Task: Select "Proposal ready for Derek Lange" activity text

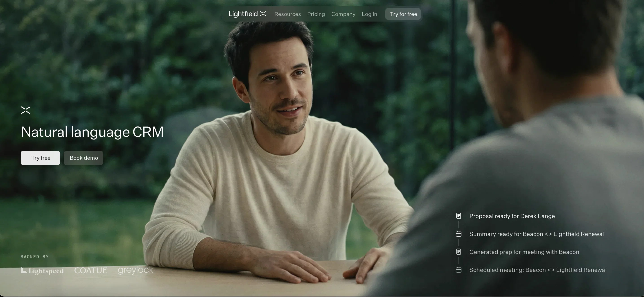Action: point(512,216)
